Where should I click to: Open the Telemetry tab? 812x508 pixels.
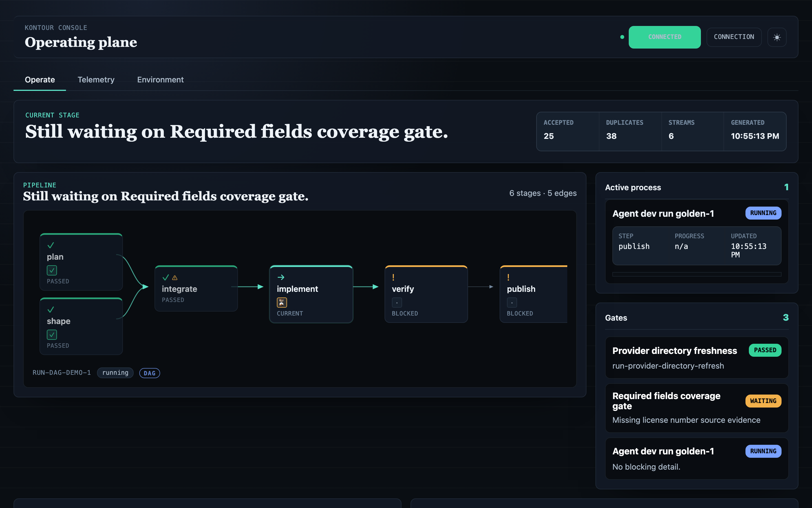[x=96, y=80]
